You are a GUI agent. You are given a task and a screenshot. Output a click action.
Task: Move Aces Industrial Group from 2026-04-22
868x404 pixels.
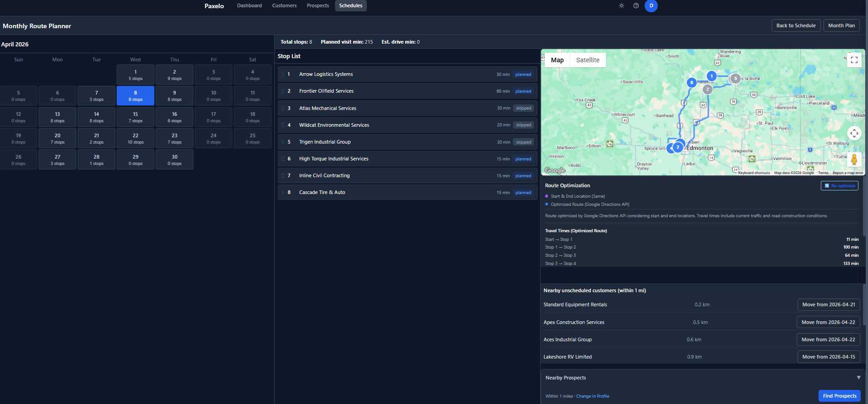tap(828, 339)
